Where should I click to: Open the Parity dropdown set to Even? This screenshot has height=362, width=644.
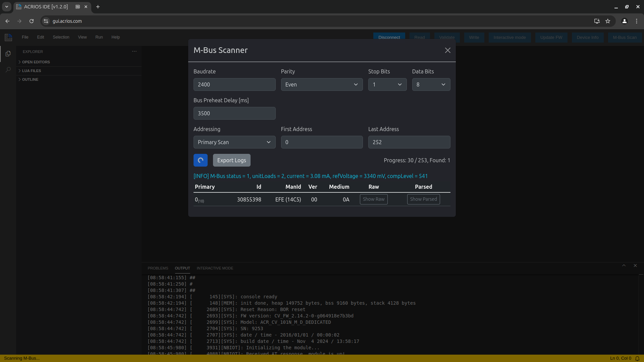point(322,84)
